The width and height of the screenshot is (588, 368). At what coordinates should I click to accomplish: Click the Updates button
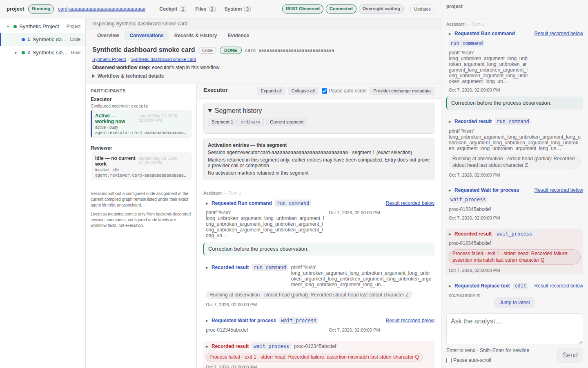pos(422,9)
